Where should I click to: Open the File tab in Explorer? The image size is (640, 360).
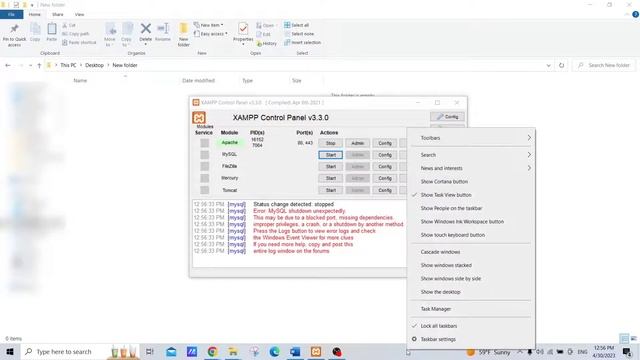click(x=11, y=14)
